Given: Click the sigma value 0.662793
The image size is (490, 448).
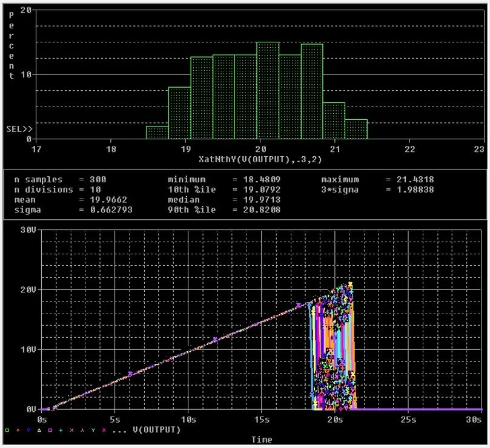Looking at the screenshot, I should (111, 209).
